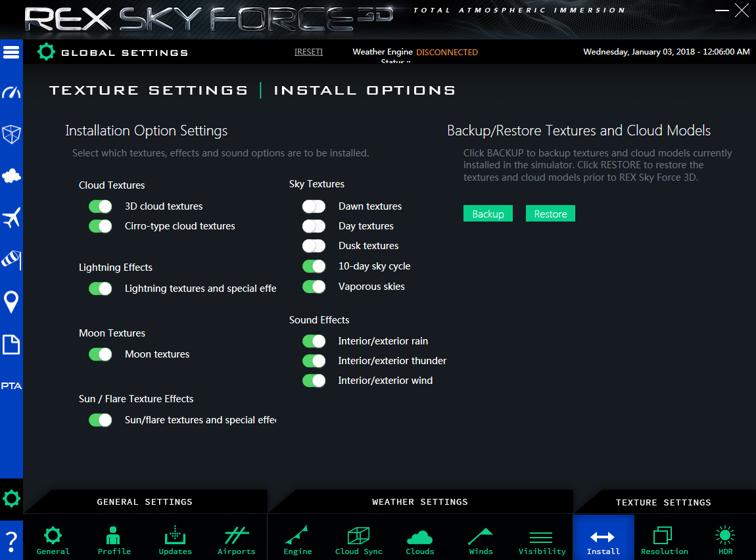Turn off Interior/exterior rain sound switch
The image size is (756, 560).
(x=314, y=341)
